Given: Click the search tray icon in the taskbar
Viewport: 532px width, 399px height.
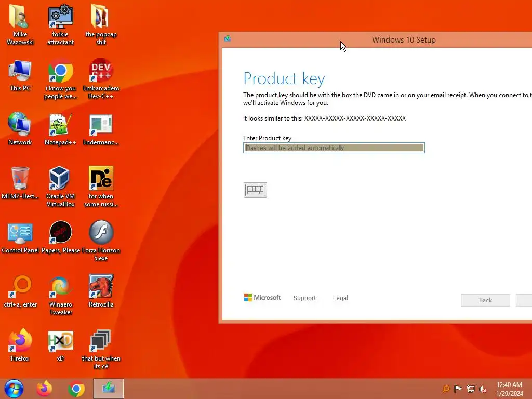Looking at the screenshot, I should click(x=446, y=389).
